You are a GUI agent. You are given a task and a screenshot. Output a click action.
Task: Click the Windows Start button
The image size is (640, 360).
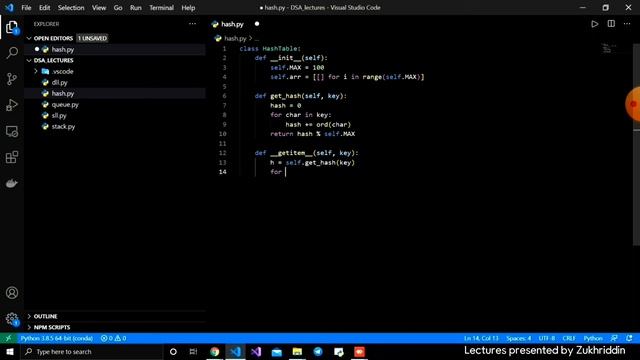9,351
